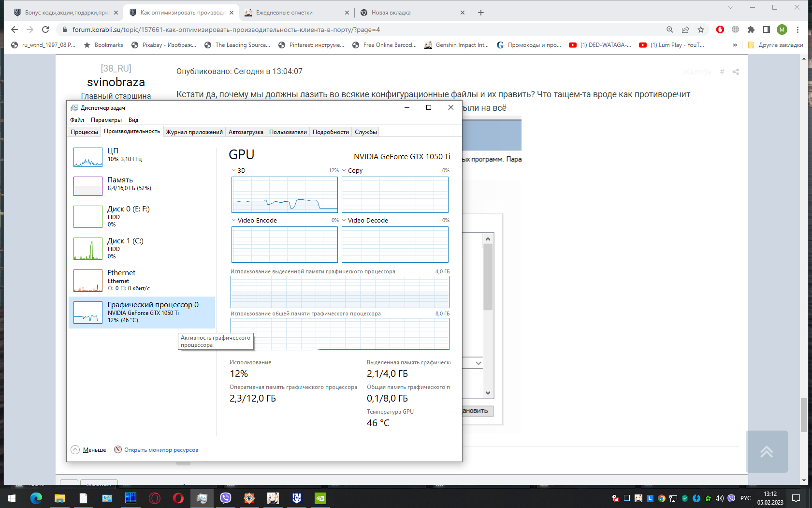Screen dimensions: 812x508
Task: Open the Windows Start menu
Action: tap(12, 498)
